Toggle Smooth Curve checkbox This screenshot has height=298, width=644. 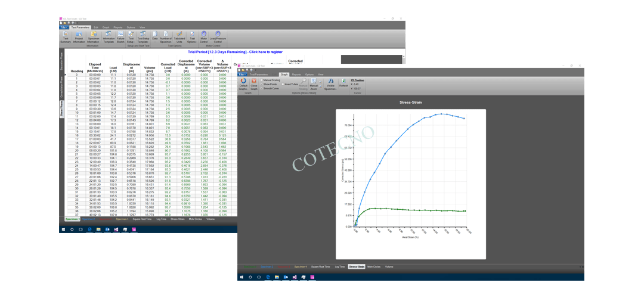(x=262, y=88)
